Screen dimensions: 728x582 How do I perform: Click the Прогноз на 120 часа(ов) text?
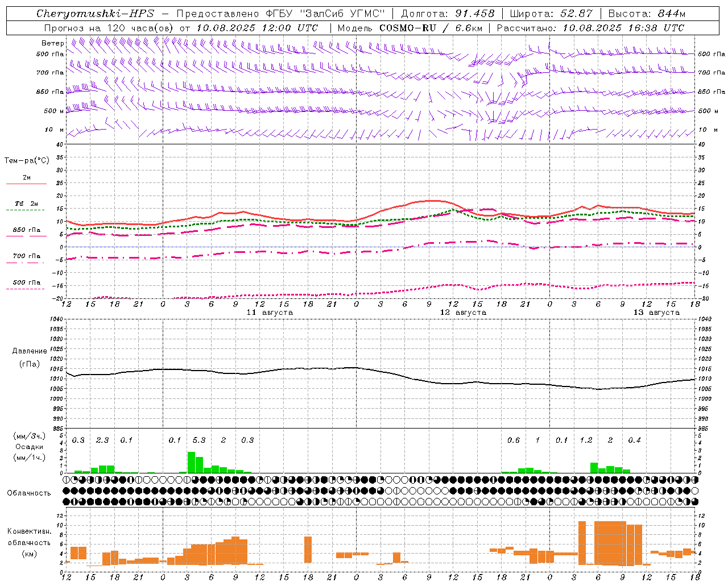point(109,28)
